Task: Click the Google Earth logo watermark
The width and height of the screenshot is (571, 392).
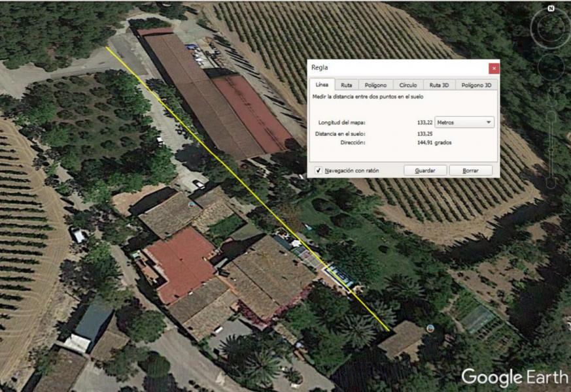Action: pos(515,378)
